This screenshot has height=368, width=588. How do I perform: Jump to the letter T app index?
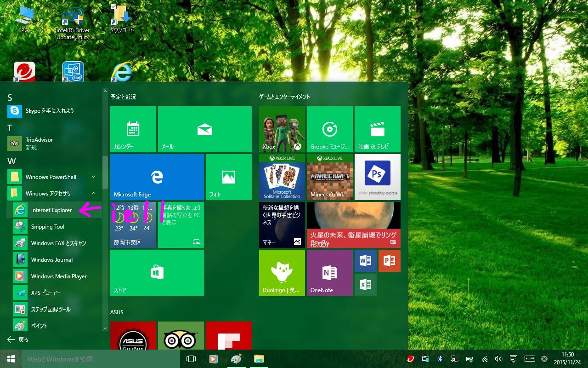(10, 128)
